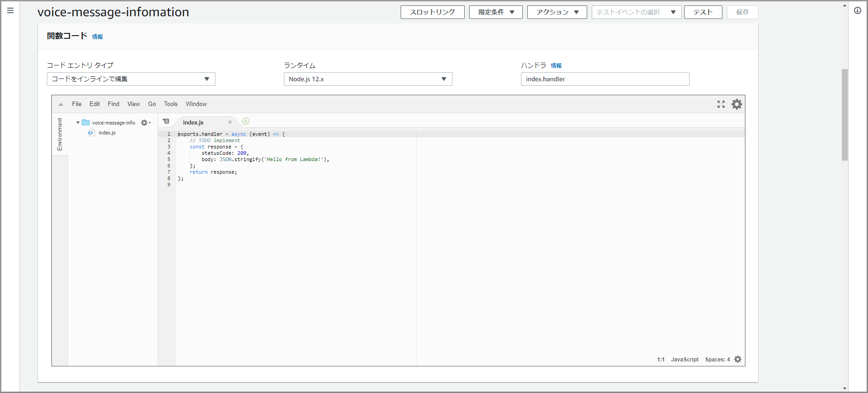The image size is (868, 393).
Task: Open the テストイベントの選択 dropdown
Action: click(636, 12)
